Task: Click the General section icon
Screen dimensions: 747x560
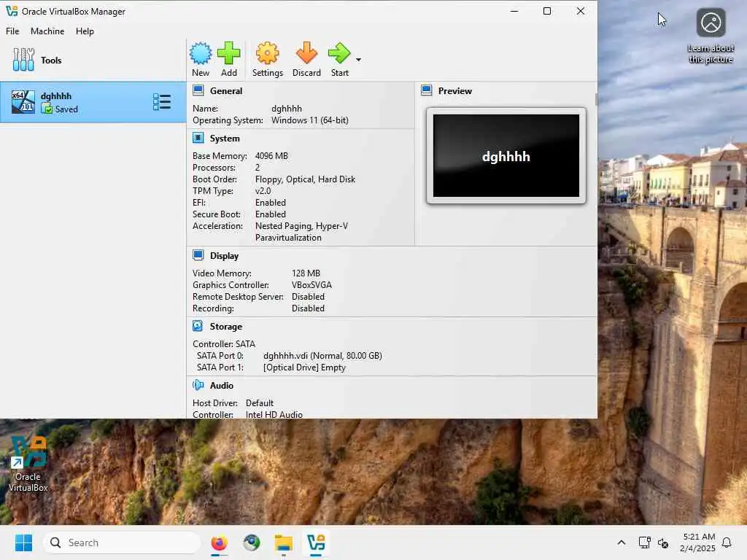Action: click(x=198, y=90)
